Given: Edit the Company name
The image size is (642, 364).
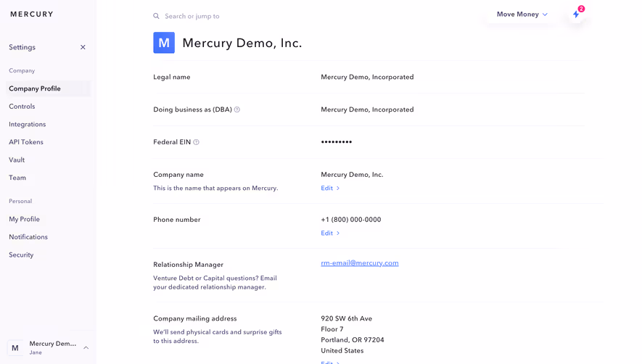Looking at the screenshot, I should (x=330, y=188).
